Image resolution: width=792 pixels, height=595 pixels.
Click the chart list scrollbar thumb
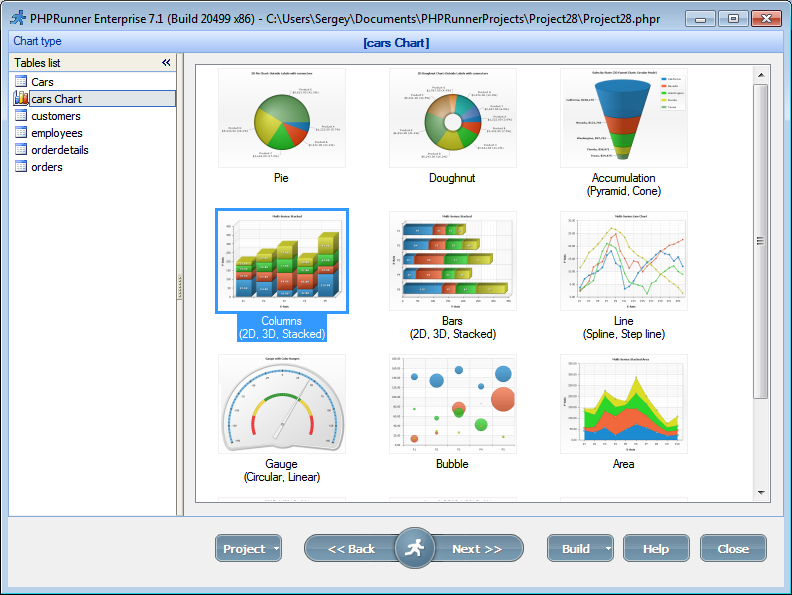(761, 241)
